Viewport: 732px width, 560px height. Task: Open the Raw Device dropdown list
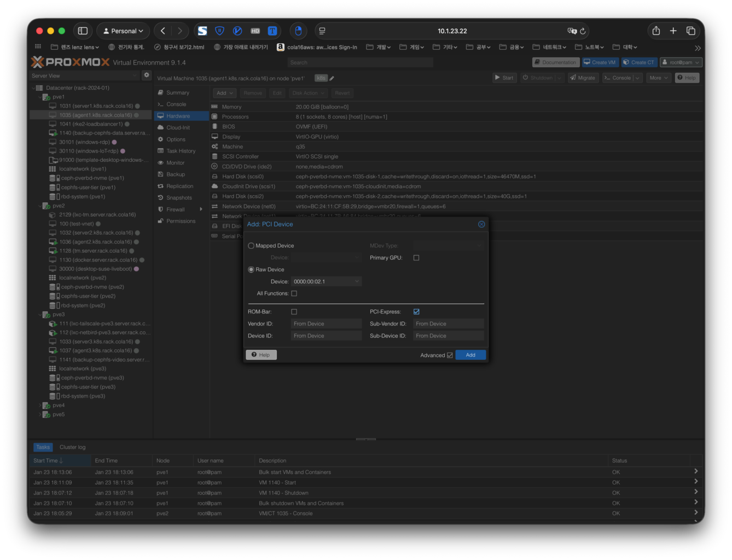357,282
